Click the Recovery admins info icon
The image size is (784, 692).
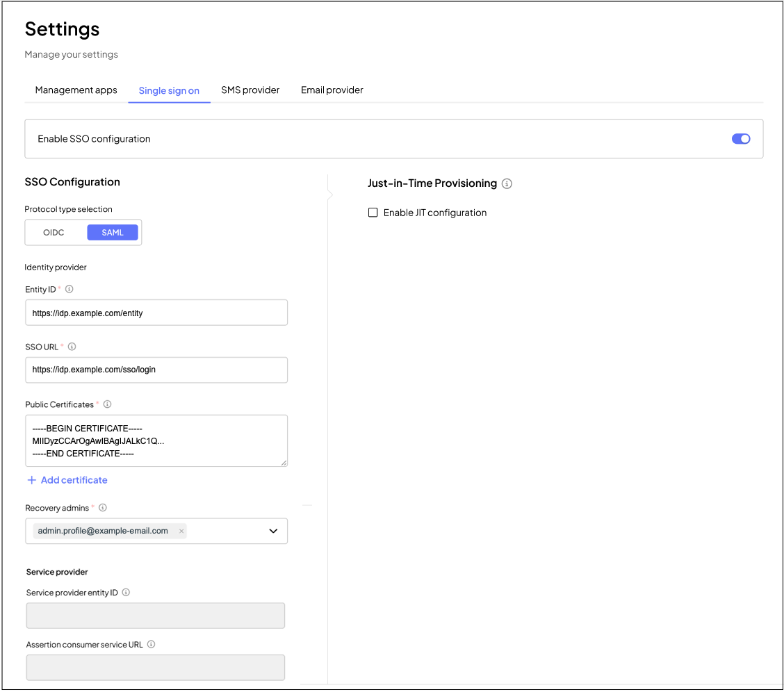tap(103, 508)
